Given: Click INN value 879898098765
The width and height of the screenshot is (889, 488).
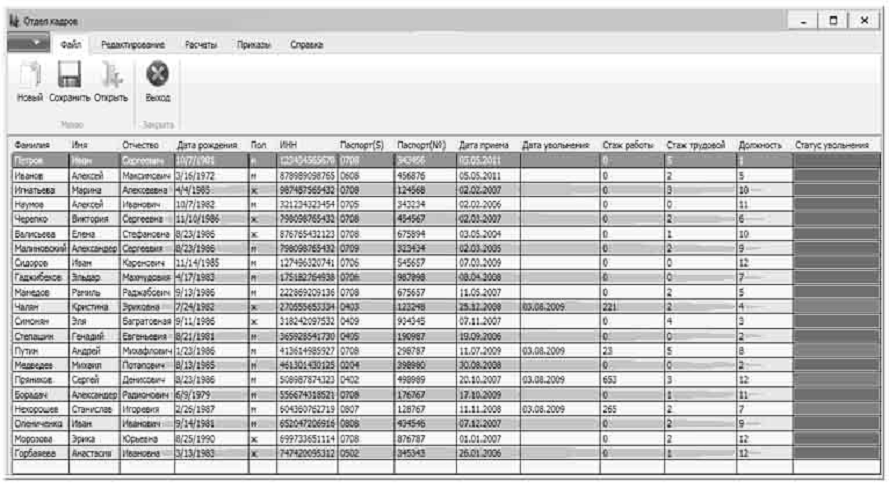Looking at the screenshot, I should point(307,176).
